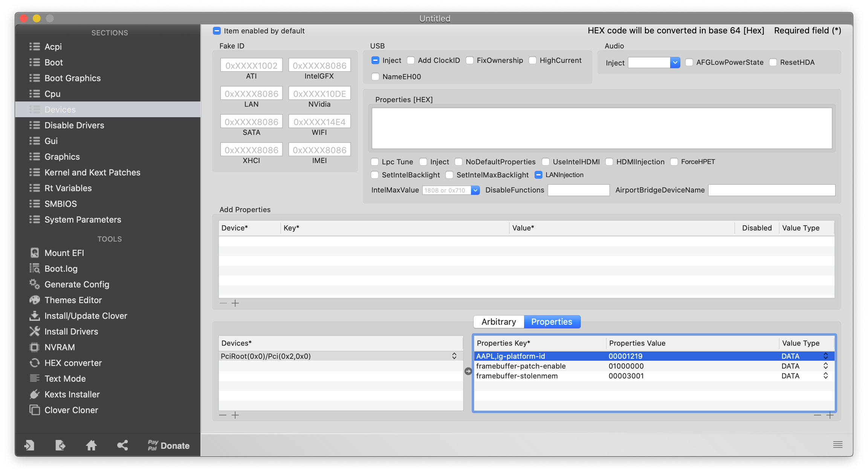The height and width of the screenshot is (474, 868).
Task: Click the AirportBridgeDeviceName input field
Action: point(771,190)
